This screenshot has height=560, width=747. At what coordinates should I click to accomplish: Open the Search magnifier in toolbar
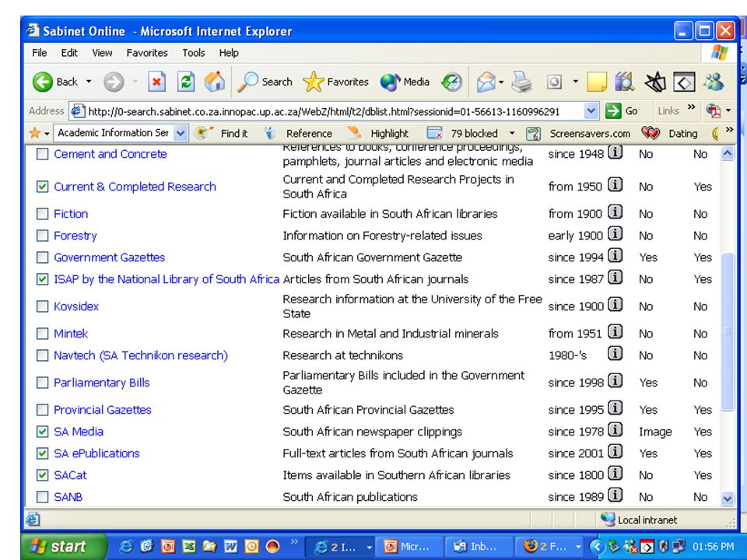[247, 82]
